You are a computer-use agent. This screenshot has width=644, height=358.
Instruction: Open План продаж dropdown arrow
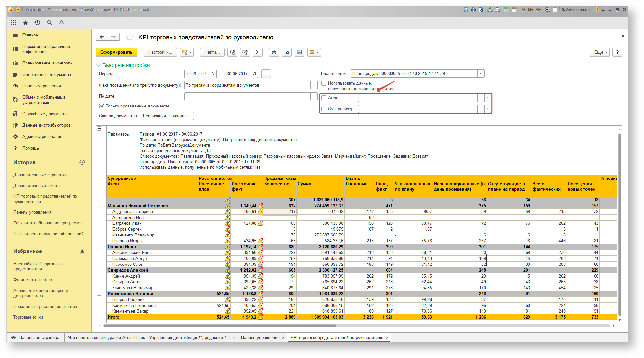pyautogui.click(x=481, y=74)
